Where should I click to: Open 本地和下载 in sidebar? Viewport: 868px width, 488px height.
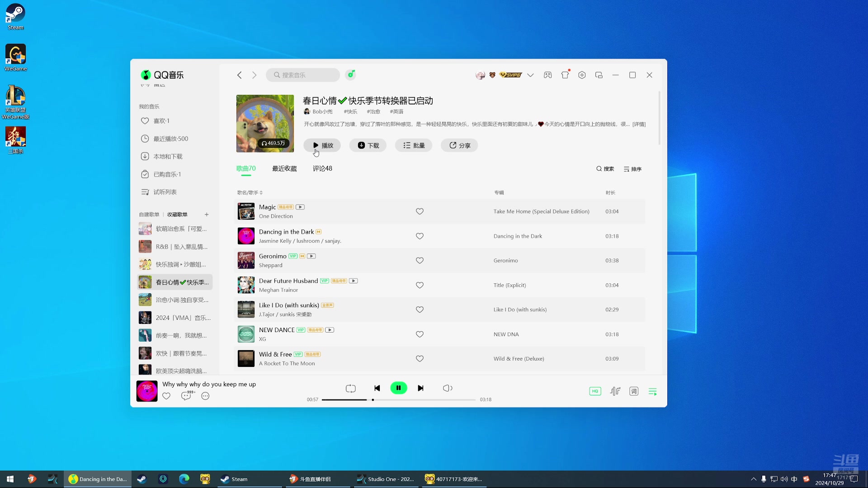[175, 156]
